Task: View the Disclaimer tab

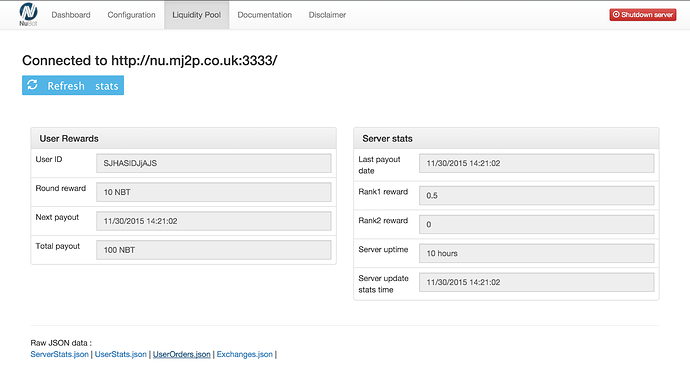Action: [x=327, y=15]
